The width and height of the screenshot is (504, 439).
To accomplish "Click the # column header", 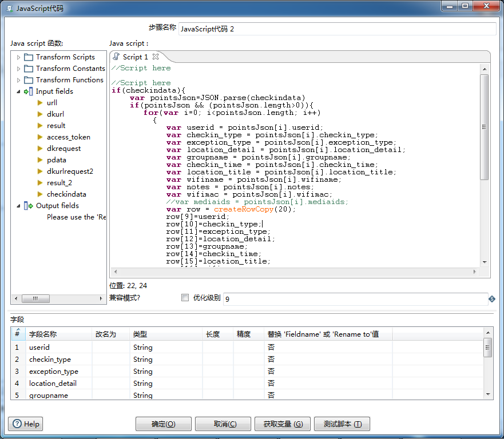I will point(18,334).
